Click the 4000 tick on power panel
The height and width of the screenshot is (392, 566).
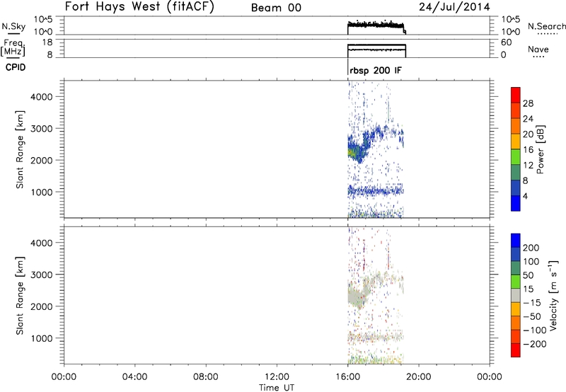[42, 97]
